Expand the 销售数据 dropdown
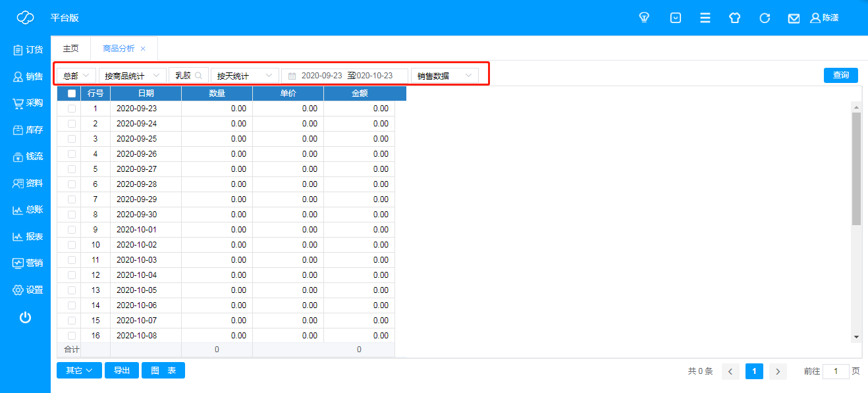868x393 pixels. (x=445, y=76)
